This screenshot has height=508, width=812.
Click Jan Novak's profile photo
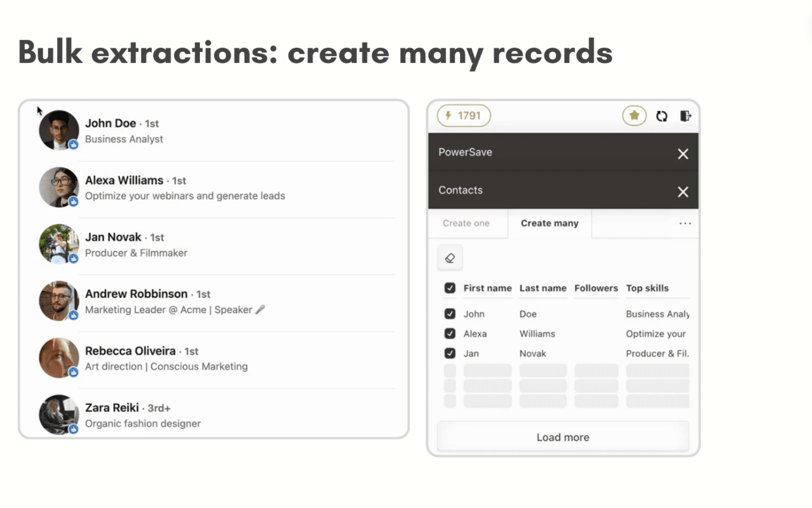(x=59, y=244)
